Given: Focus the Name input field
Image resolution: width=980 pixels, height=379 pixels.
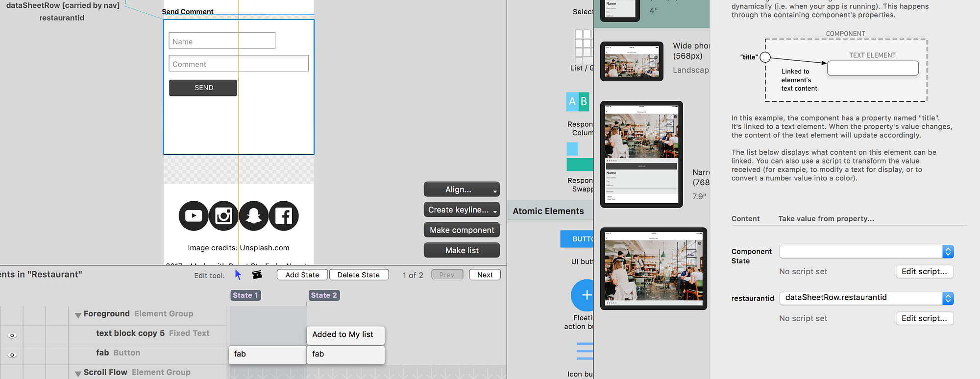Looking at the screenshot, I should pyautogui.click(x=222, y=41).
